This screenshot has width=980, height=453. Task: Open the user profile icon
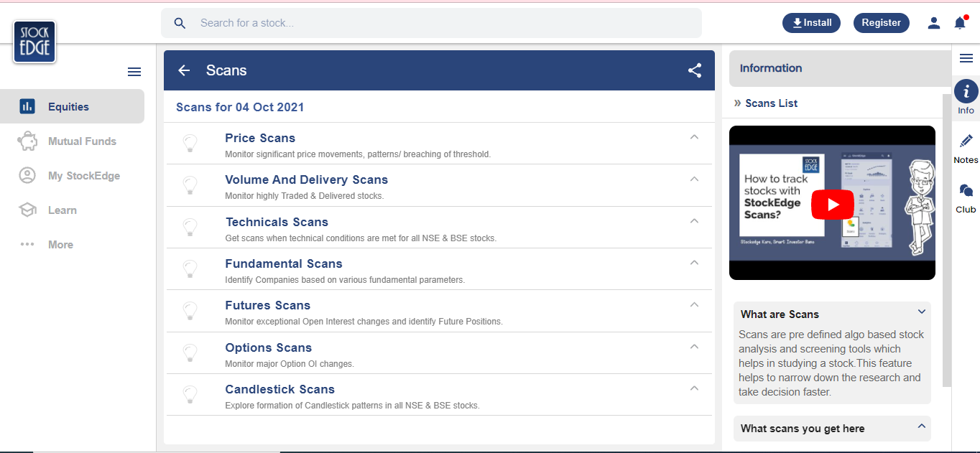[x=934, y=23]
